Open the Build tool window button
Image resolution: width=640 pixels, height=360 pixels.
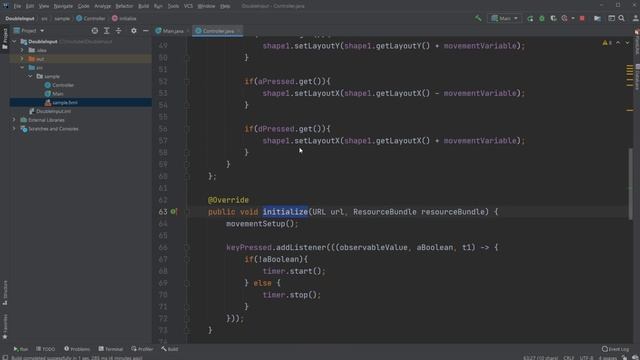click(x=169, y=349)
